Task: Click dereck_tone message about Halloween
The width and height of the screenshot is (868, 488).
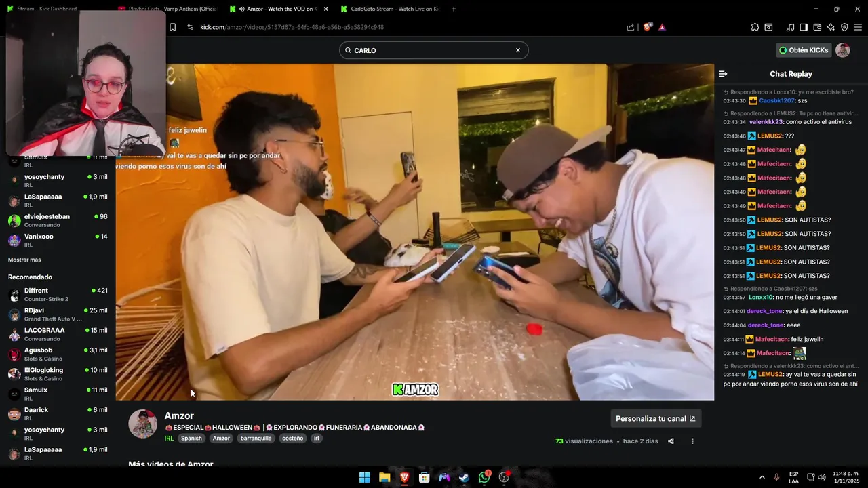Action: point(785,311)
